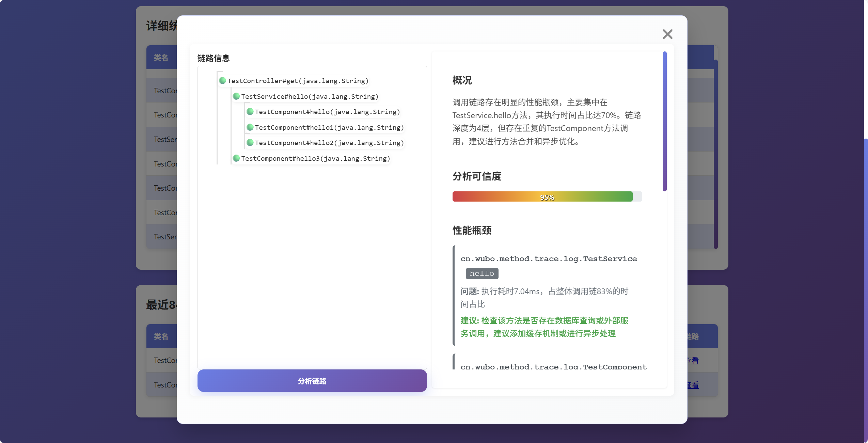Click green dot beside TestComponent#hello2 node
The height and width of the screenshot is (443, 868).
(x=250, y=142)
